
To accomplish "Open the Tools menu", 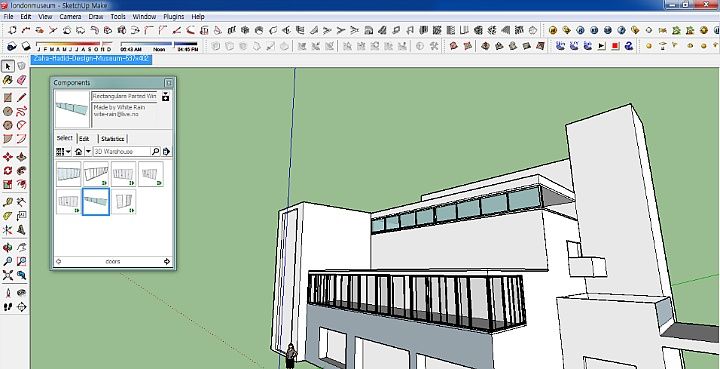I will [x=118, y=17].
